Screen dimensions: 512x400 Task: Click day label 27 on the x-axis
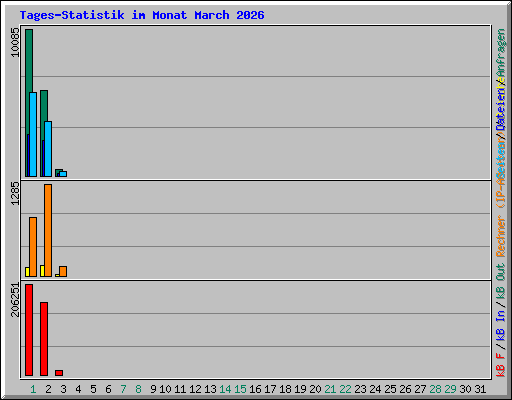pos(420,389)
